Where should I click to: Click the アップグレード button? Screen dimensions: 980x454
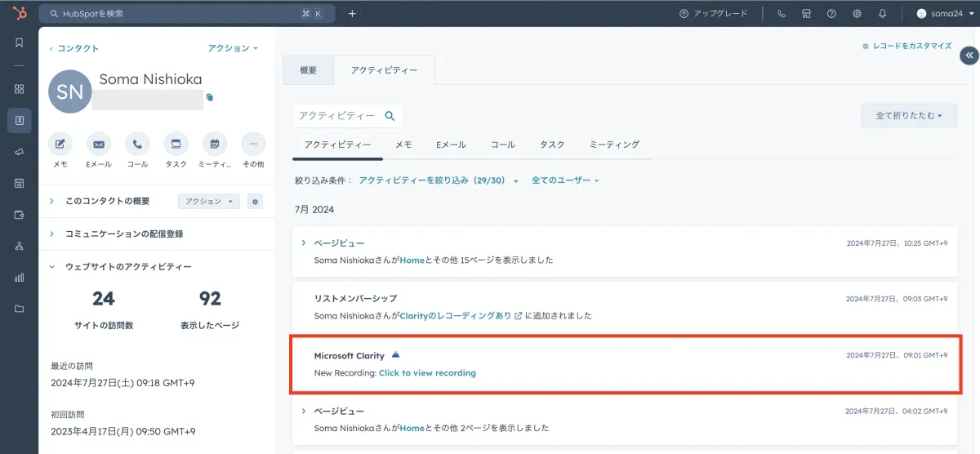point(714,14)
